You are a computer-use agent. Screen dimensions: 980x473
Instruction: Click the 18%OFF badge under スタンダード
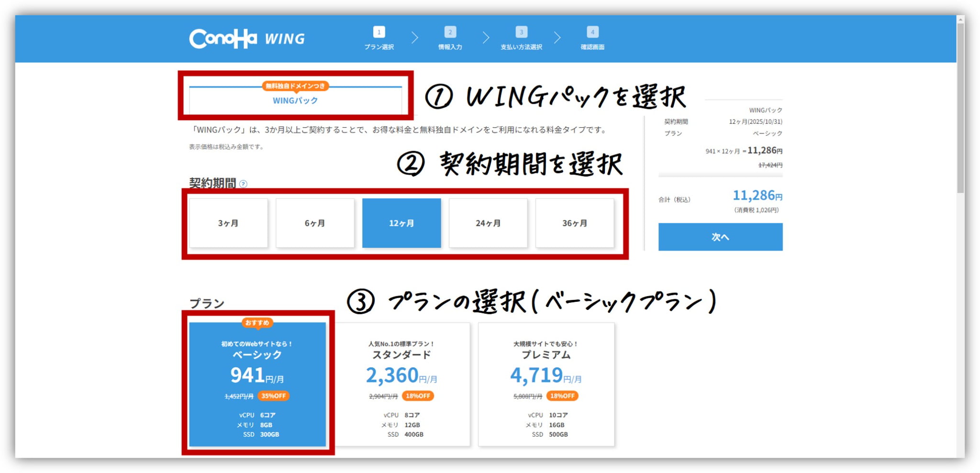[418, 396]
